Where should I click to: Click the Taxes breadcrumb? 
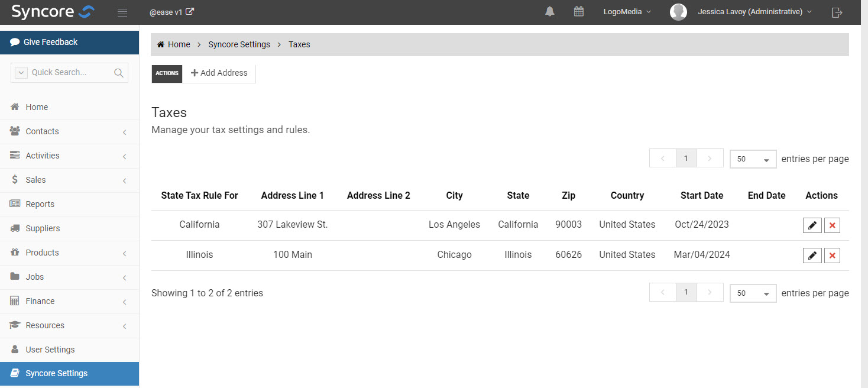[x=299, y=44]
